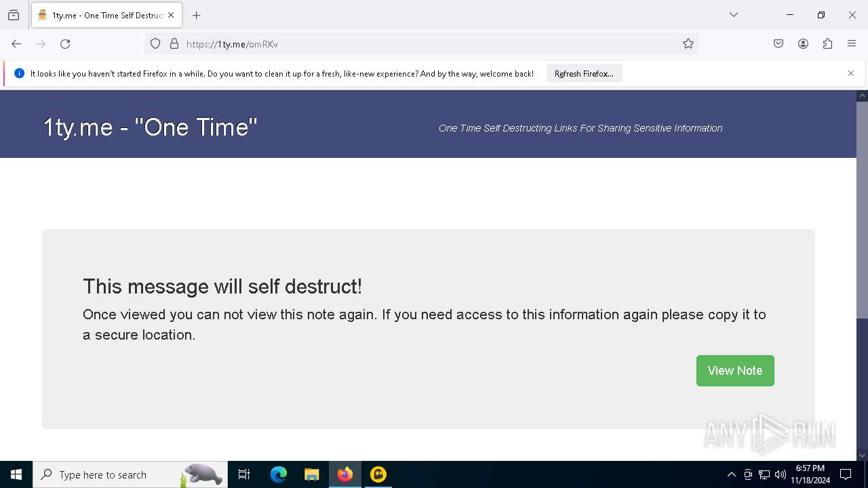Open a new tab
The image size is (868, 488).
click(197, 15)
